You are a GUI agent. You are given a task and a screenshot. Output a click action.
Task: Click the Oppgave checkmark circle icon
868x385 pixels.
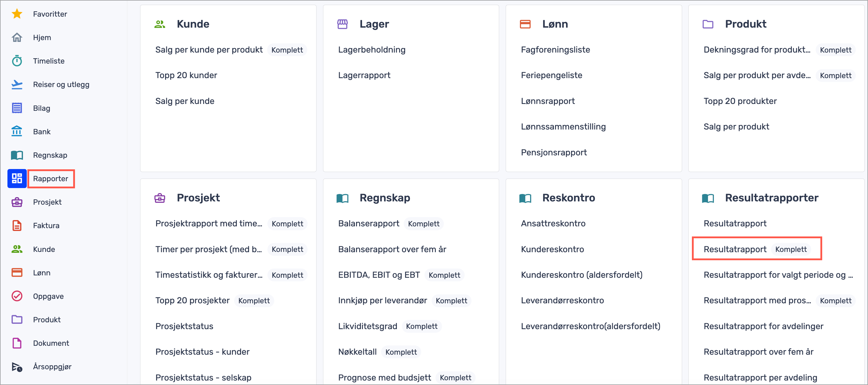(17, 296)
